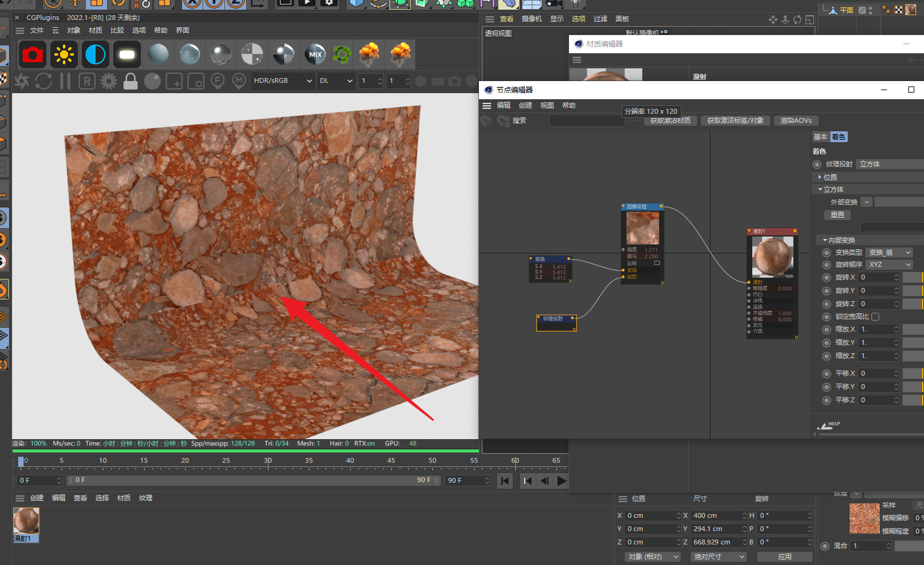Switch to the 基本 tab
924x565 pixels.
pyautogui.click(x=821, y=137)
